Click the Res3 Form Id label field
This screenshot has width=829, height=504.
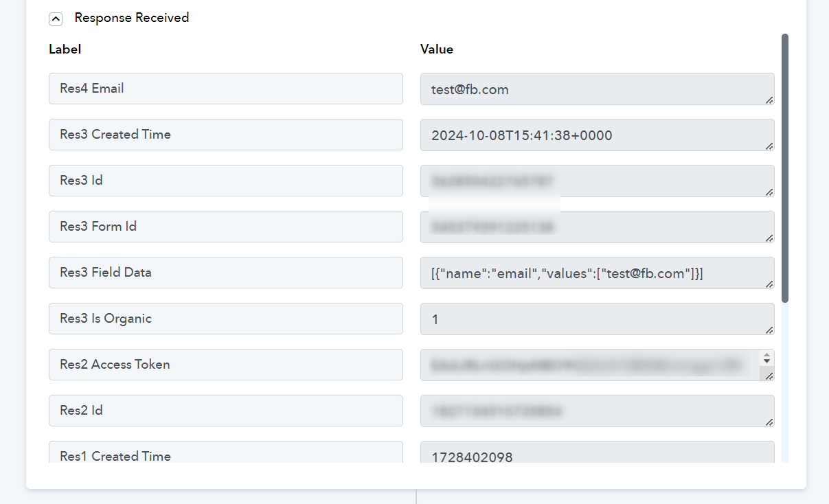click(226, 227)
